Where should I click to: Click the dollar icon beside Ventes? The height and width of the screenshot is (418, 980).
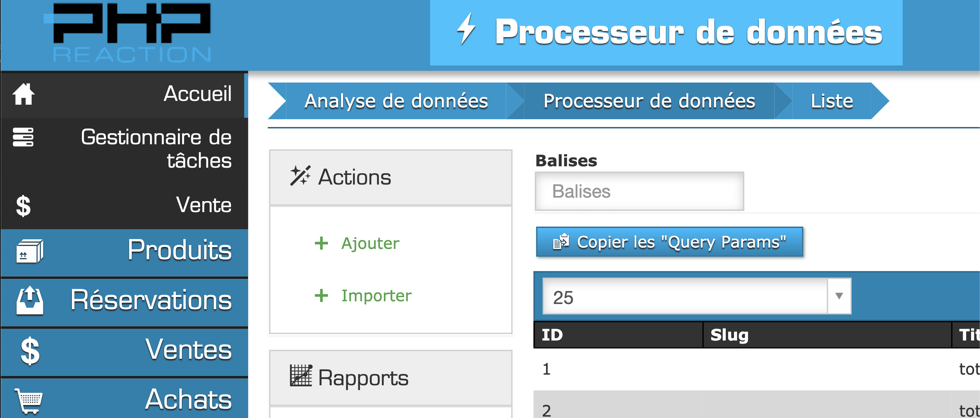click(30, 351)
